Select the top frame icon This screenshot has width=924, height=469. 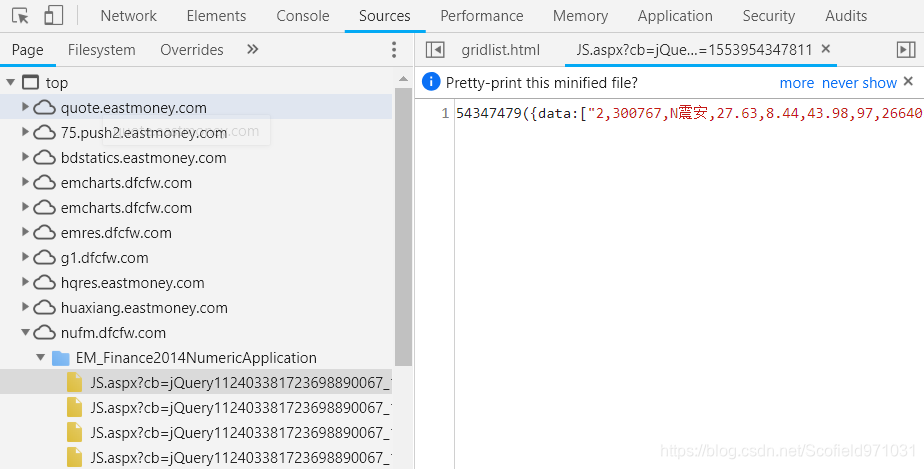point(30,82)
